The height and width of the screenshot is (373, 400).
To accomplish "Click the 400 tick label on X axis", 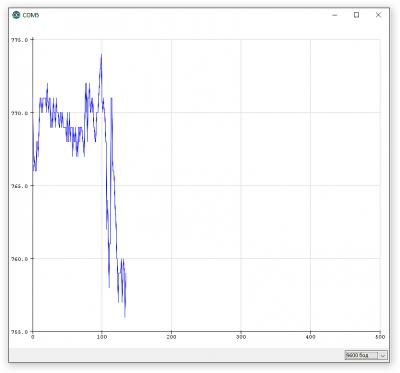I will point(310,337).
